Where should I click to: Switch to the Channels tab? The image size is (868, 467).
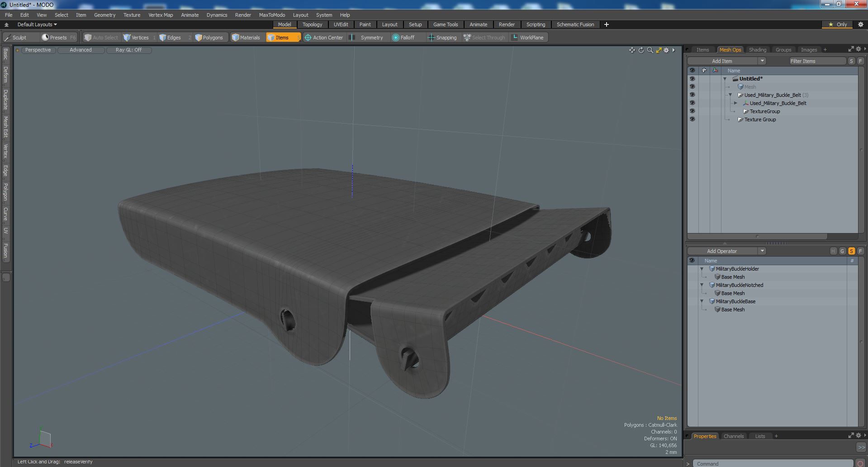pos(733,436)
